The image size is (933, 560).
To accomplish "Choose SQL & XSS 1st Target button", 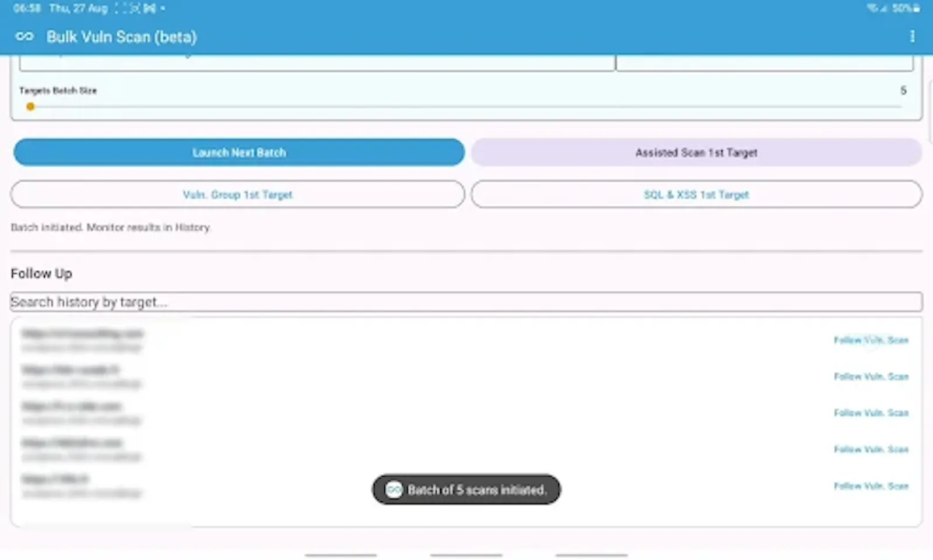I will [696, 195].
